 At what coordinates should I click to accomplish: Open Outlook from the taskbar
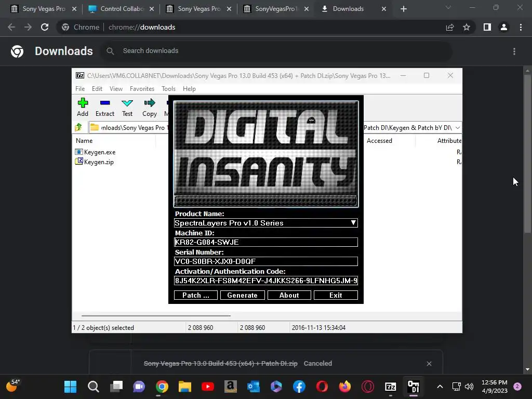pos(254,387)
